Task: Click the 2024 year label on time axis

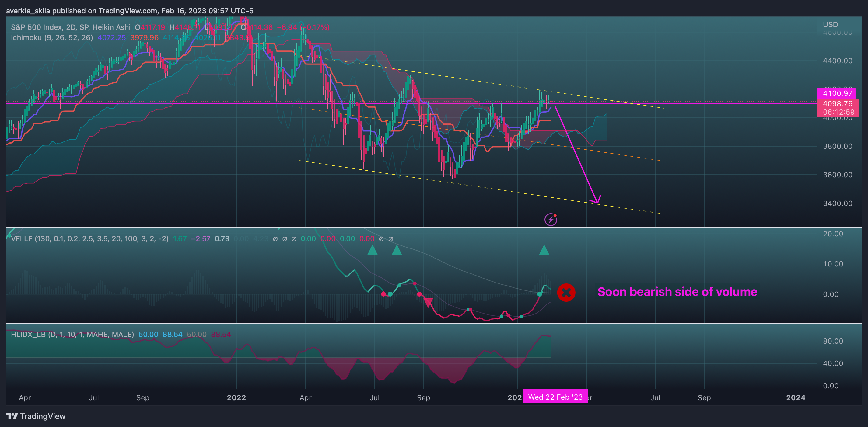Action: [796, 398]
